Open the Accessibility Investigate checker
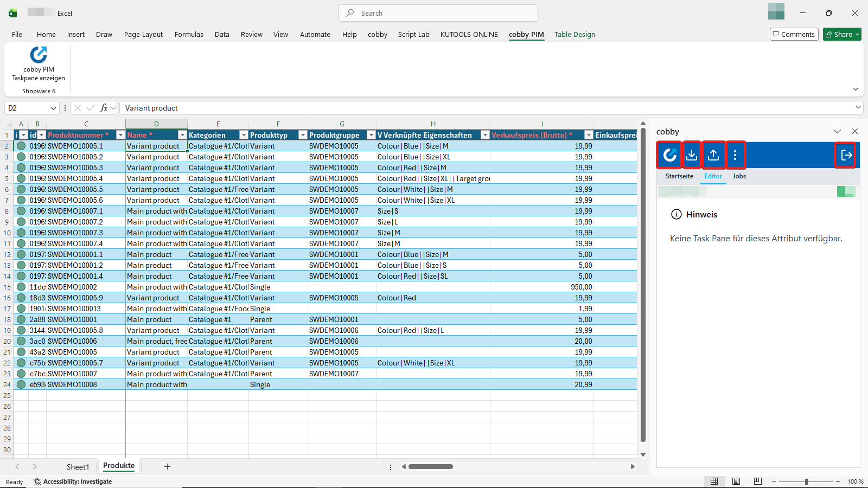 click(x=72, y=481)
